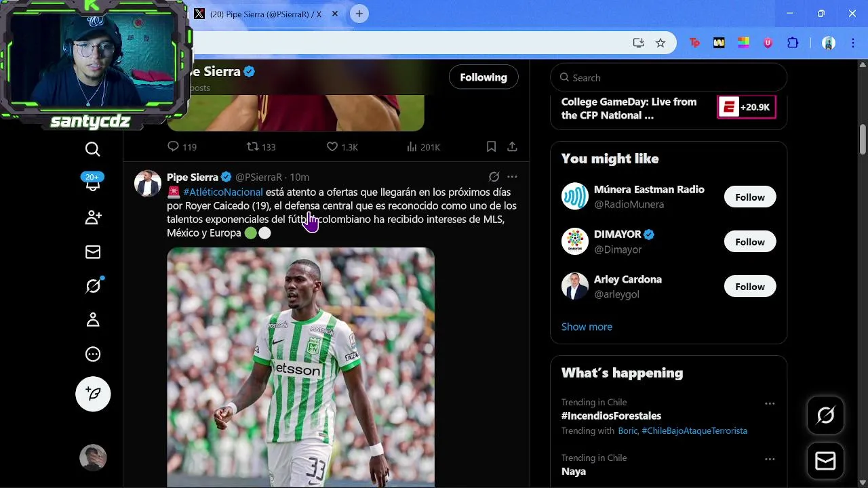The image size is (868, 488).
Task: Close the Pipe Sierra X tab
Action: click(x=335, y=14)
